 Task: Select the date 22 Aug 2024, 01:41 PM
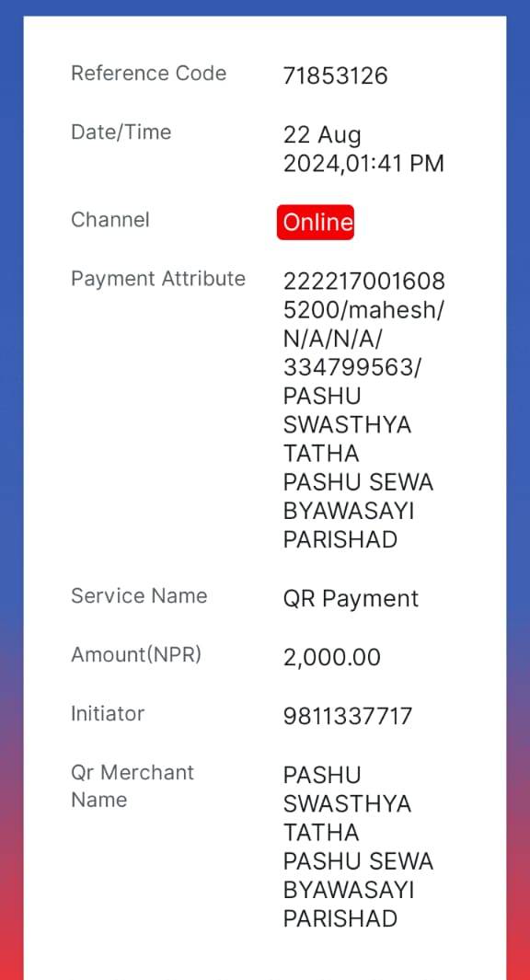tap(363, 149)
